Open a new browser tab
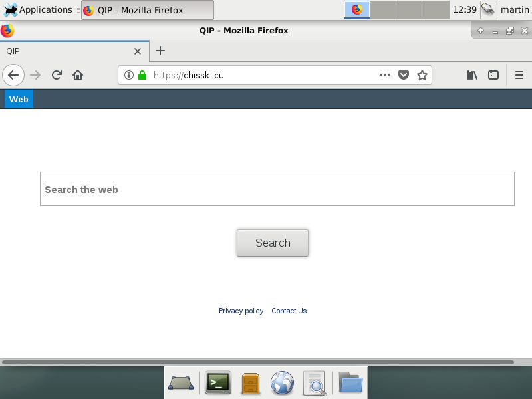The image size is (532, 399). [160, 51]
